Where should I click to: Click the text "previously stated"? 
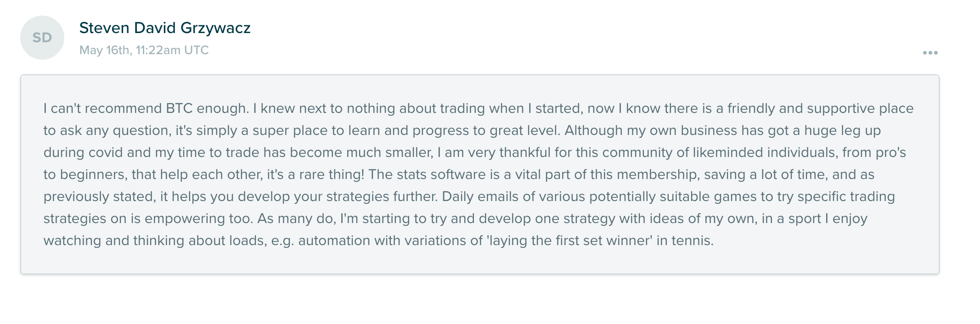(99, 197)
